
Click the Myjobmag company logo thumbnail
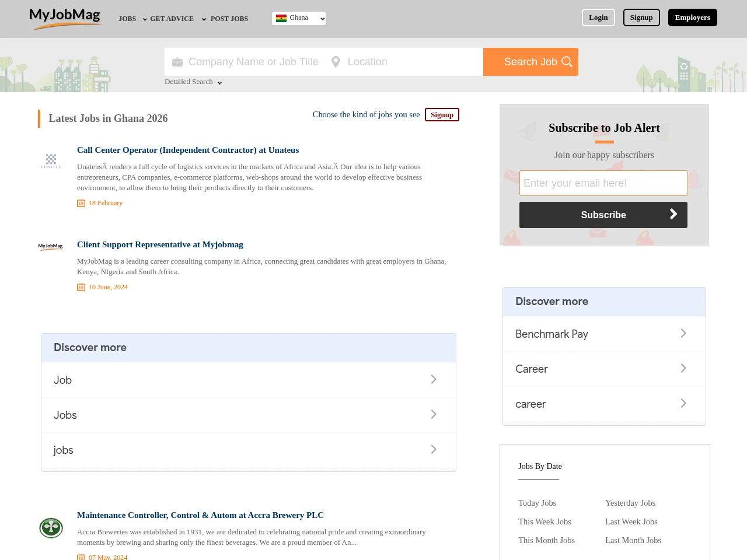coord(51,247)
